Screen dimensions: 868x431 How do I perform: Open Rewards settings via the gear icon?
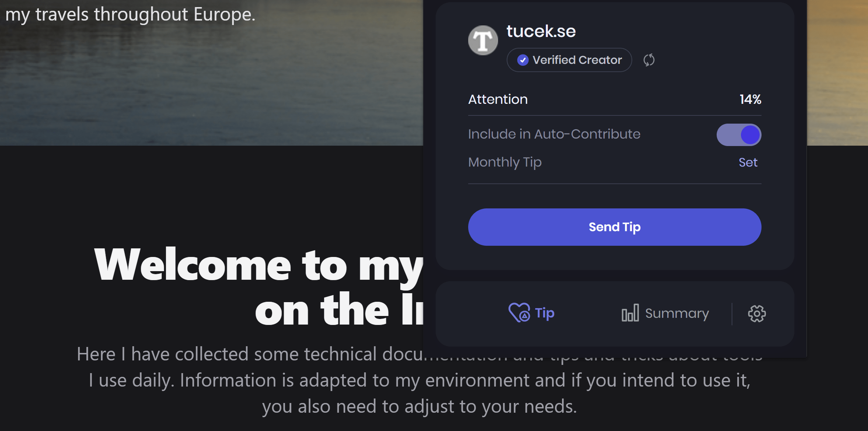[x=757, y=314]
